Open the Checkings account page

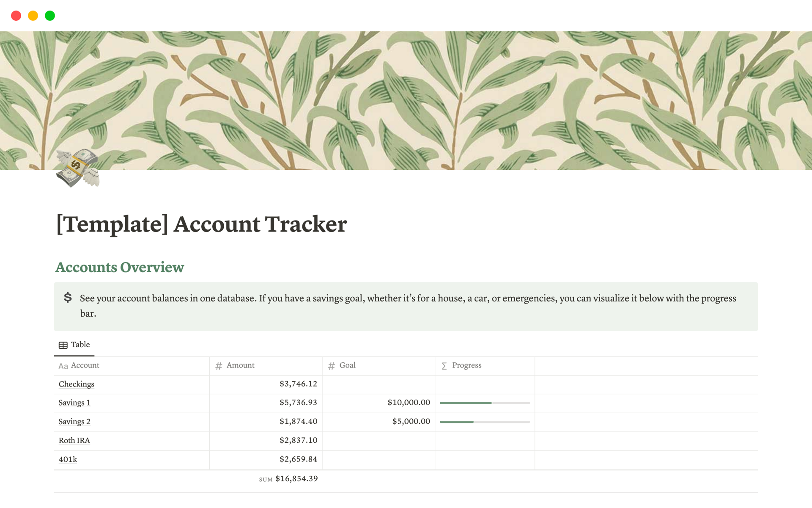click(x=77, y=384)
